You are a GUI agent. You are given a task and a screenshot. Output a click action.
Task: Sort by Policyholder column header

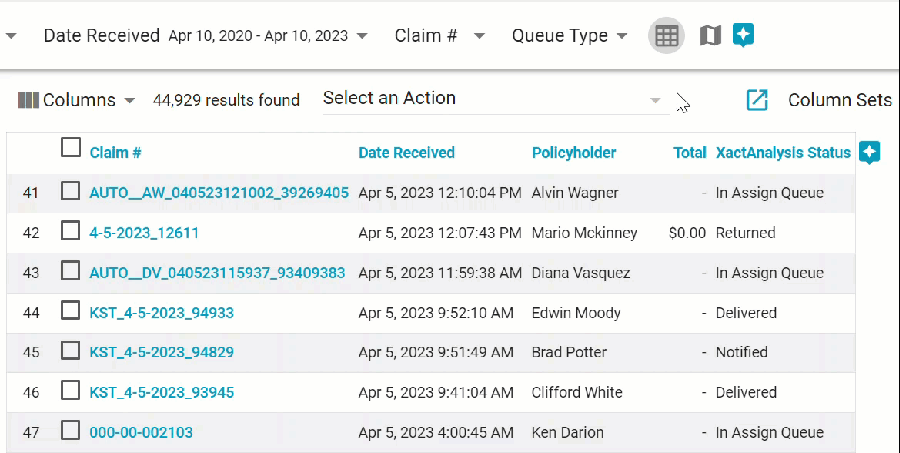pos(574,153)
